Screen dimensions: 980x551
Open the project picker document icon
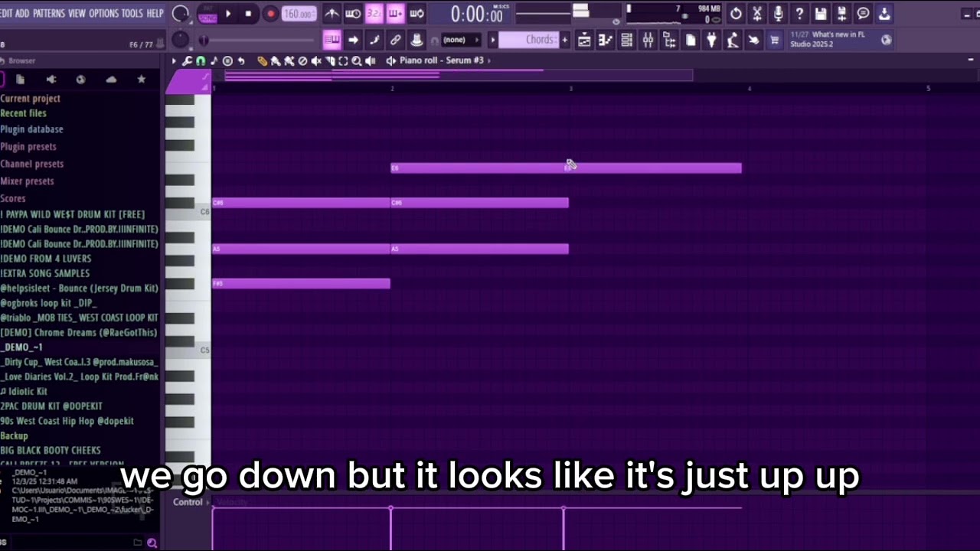point(691,40)
